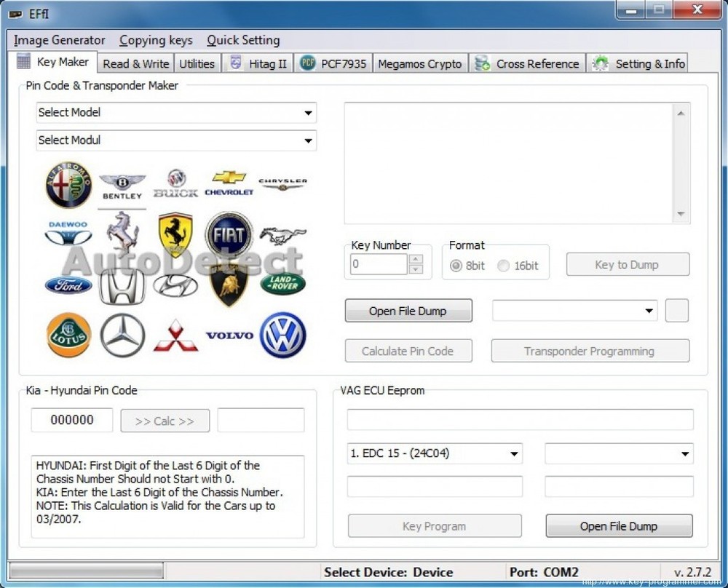Viewport: 728px width, 588px height.
Task: Select the Fiat brand logo
Action: 229,234
